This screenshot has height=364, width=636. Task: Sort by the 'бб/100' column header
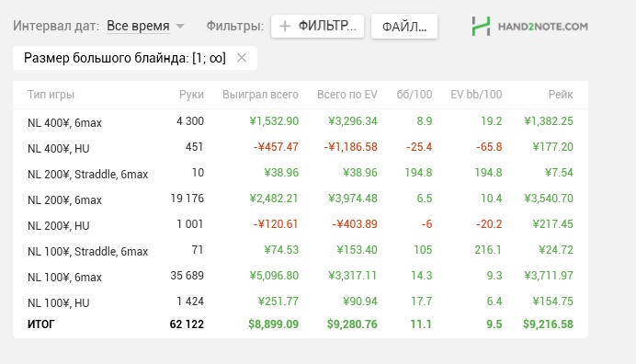point(415,95)
